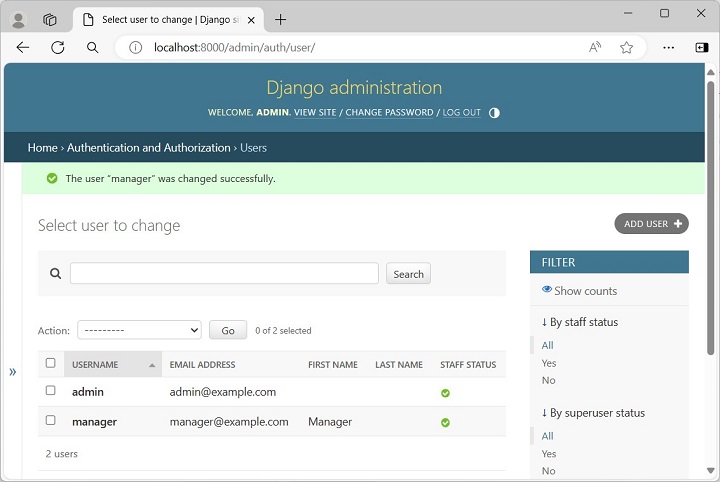Image resolution: width=720 pixels, height=482 pixels.
Task: Close the Select user to change tab
Action: tap(251, 20)
